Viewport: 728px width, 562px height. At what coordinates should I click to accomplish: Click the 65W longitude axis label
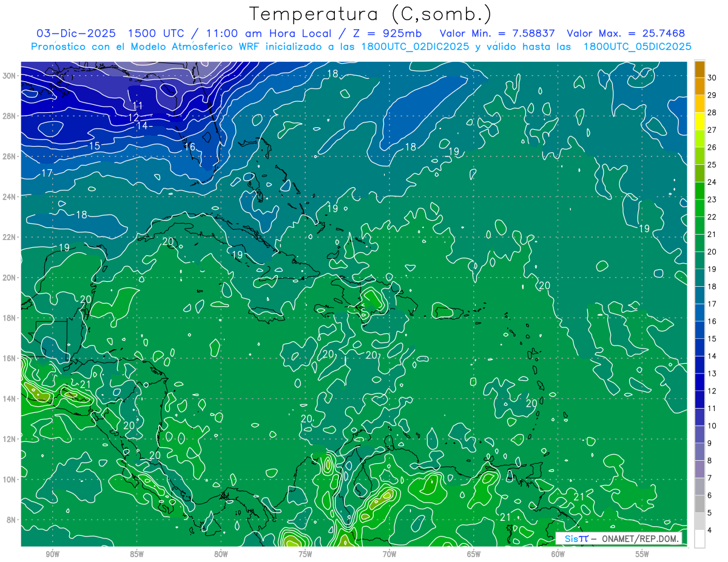(474, 554)
